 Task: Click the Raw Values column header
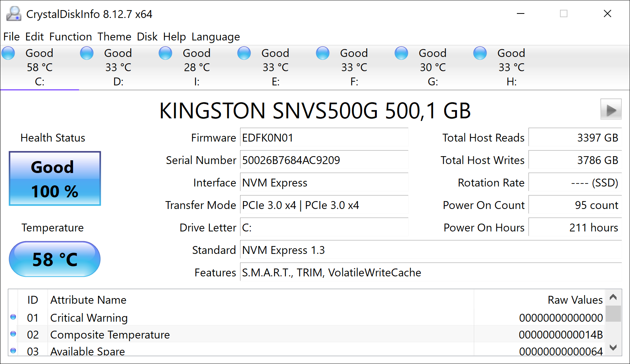(x=539, y=300)
